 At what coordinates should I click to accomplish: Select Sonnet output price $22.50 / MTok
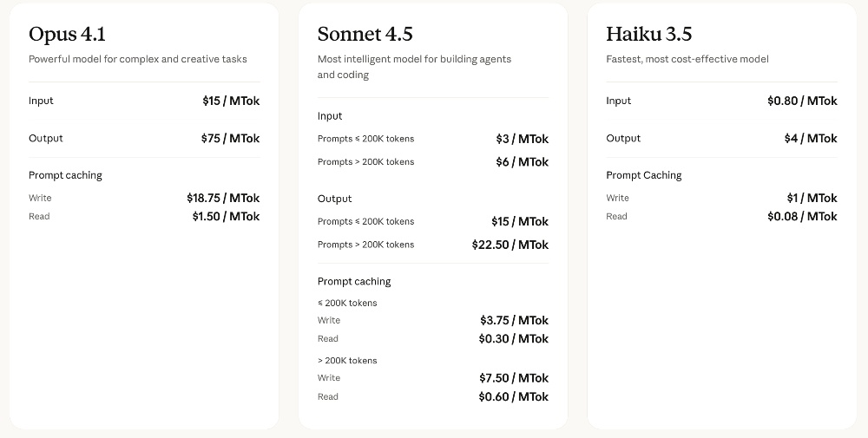[510, 245]
